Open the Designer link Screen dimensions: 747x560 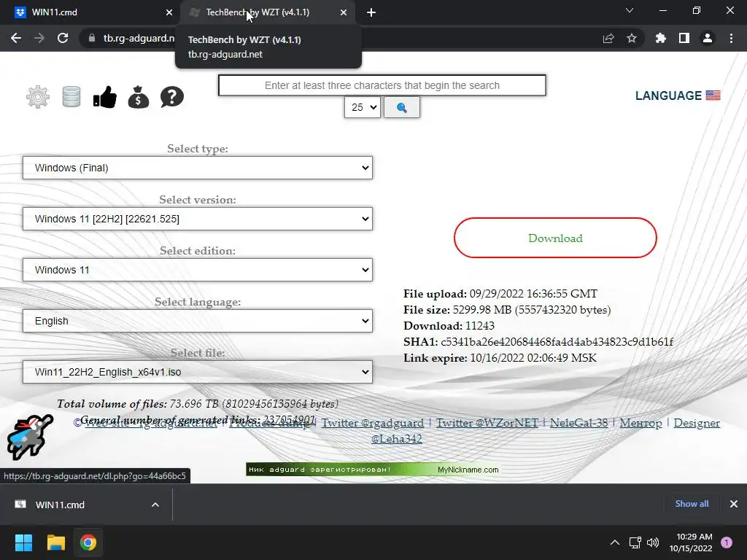pyautogui.click(x=697, y=423)
